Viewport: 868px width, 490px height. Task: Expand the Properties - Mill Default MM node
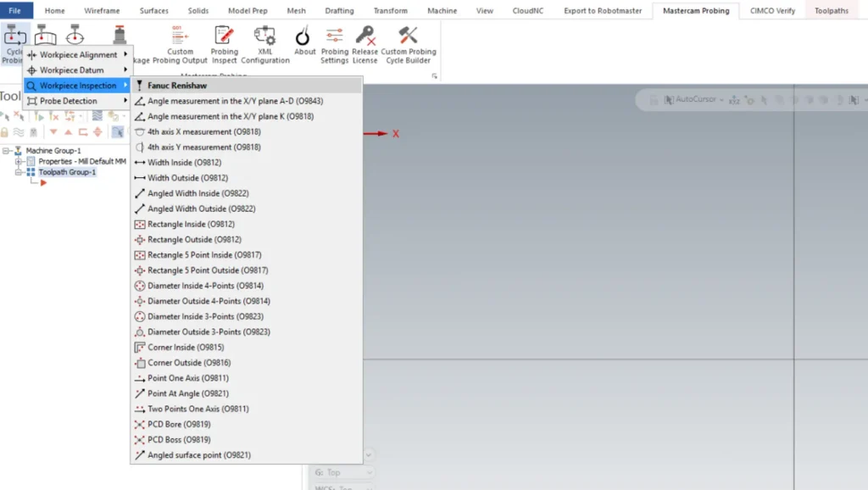tap(19, 162)
